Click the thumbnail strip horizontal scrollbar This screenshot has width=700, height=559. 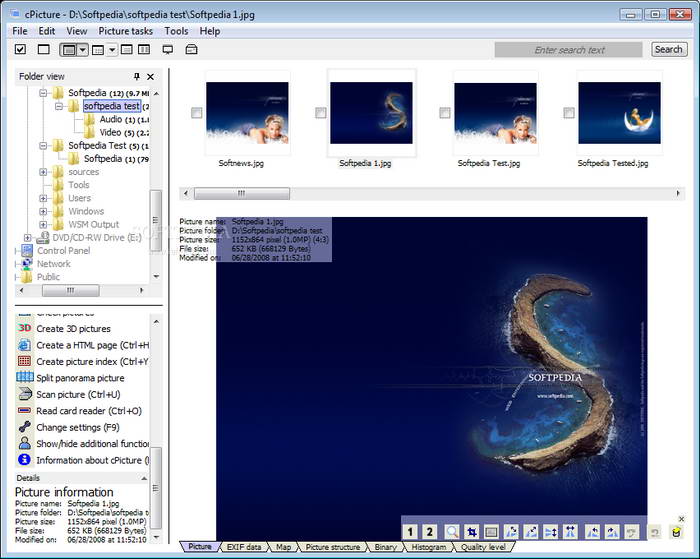point(241,194)
